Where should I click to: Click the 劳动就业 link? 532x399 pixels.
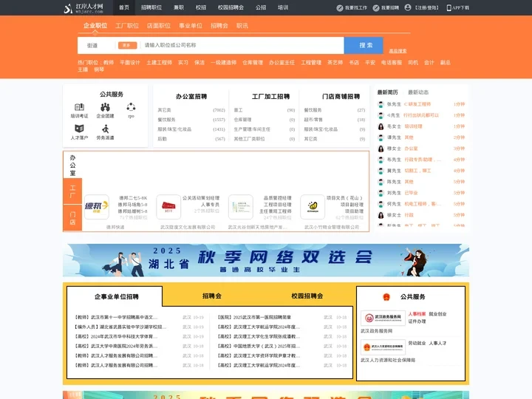(x=417, y=344)
